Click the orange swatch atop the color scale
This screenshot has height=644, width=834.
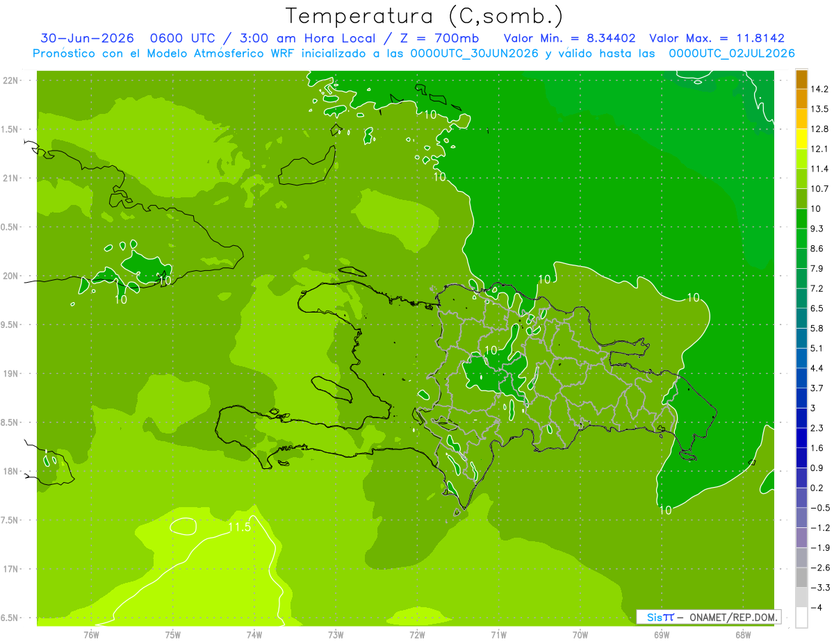click(x=801, y=79)
